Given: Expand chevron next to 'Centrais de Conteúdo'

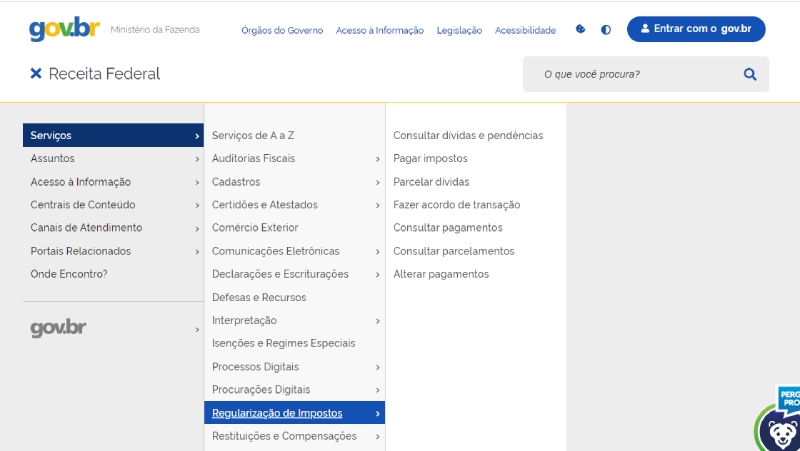Looking at the screenshot, I should click(197, 205).
